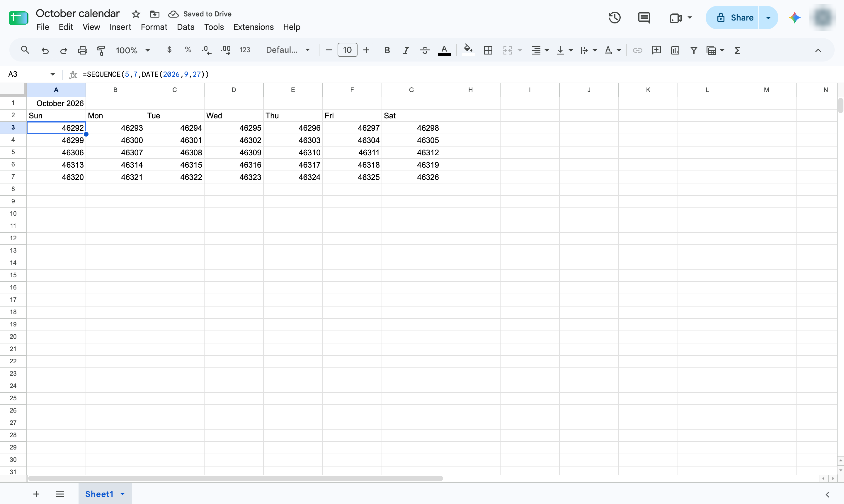Open the text color picker
The height and width of the screenshot is (504, 844).
444,50
